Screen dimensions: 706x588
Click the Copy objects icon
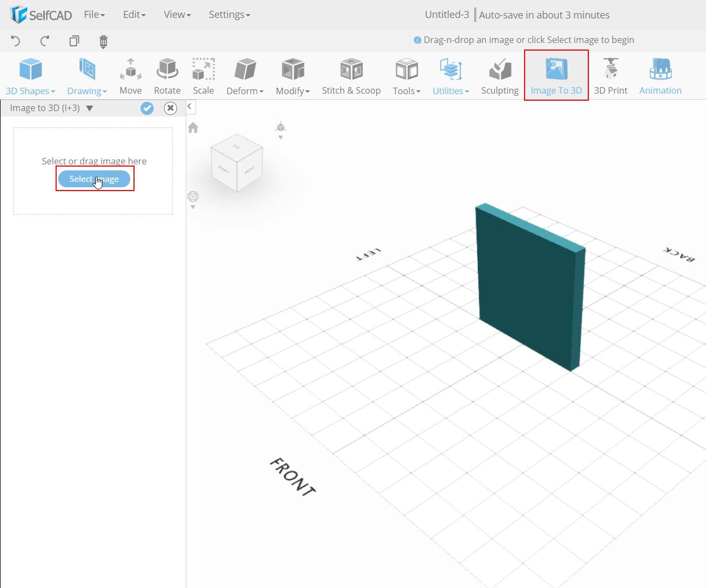coord(74,41)
